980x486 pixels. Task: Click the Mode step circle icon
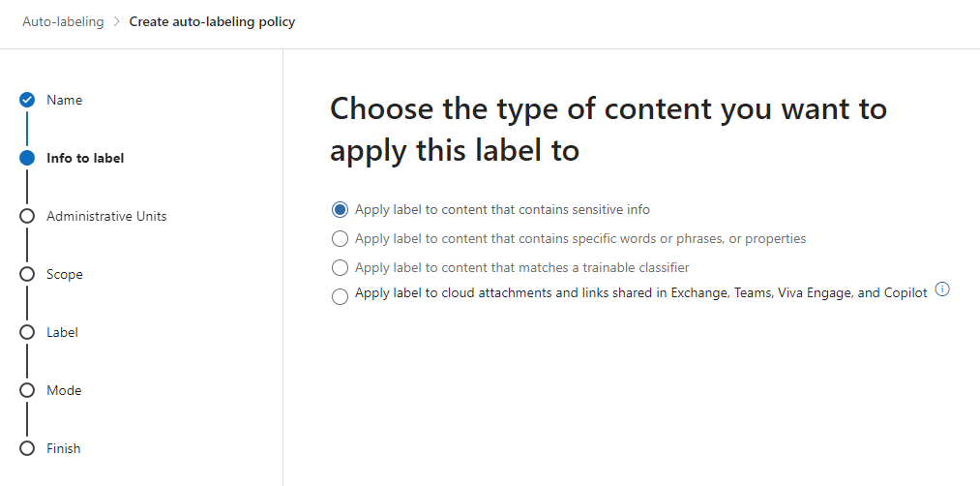(27, 391)
